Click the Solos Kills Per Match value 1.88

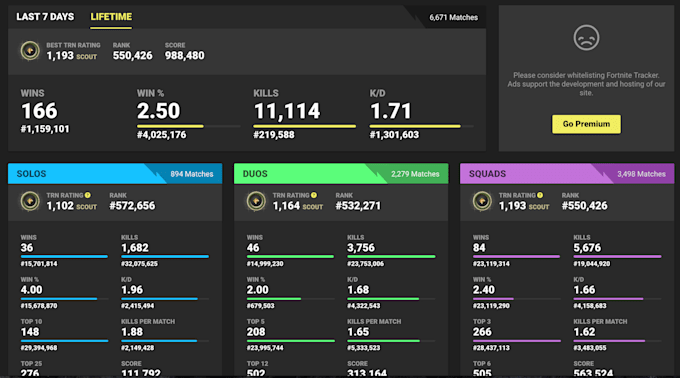pos(132,332)
